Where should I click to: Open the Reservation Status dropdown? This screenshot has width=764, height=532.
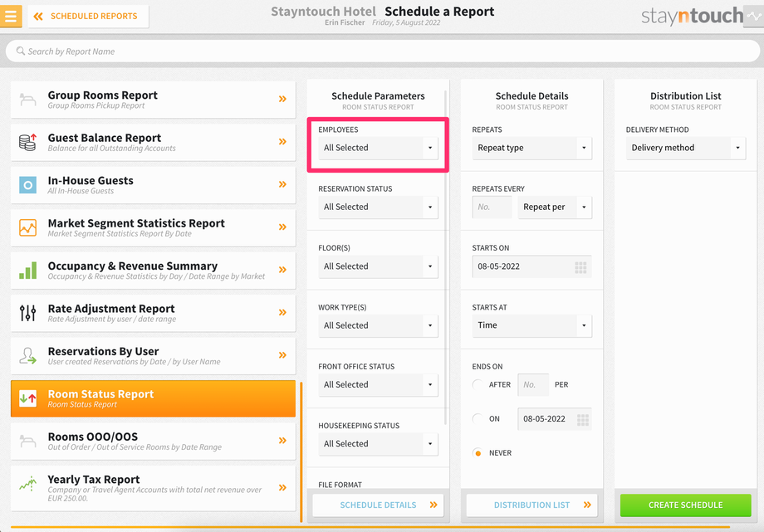[378, 207]
